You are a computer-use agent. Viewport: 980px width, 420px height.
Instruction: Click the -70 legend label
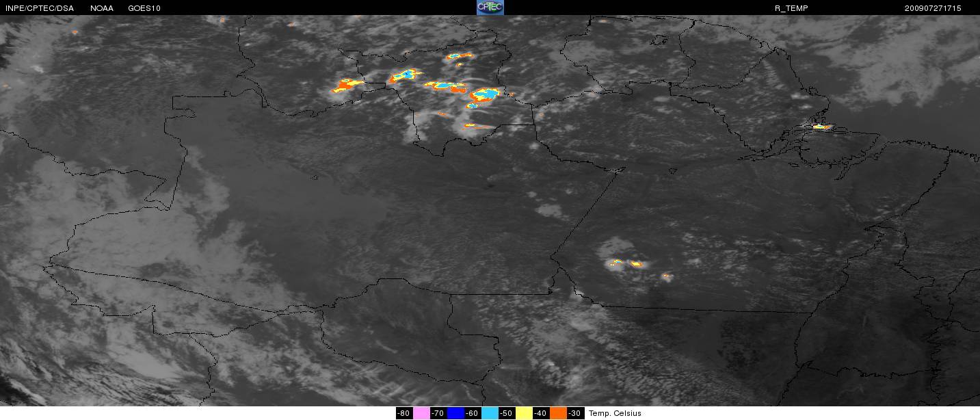[438, 413]
